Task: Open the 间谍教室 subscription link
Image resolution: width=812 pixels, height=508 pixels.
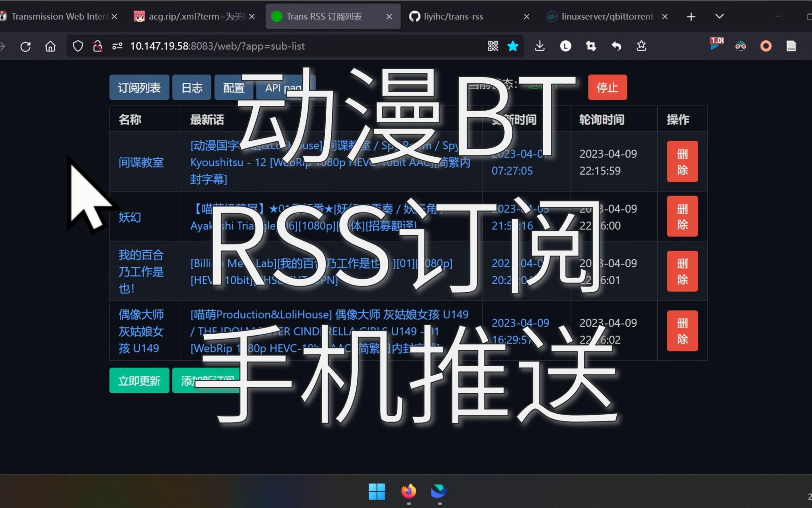Action: tap(141, 162)
